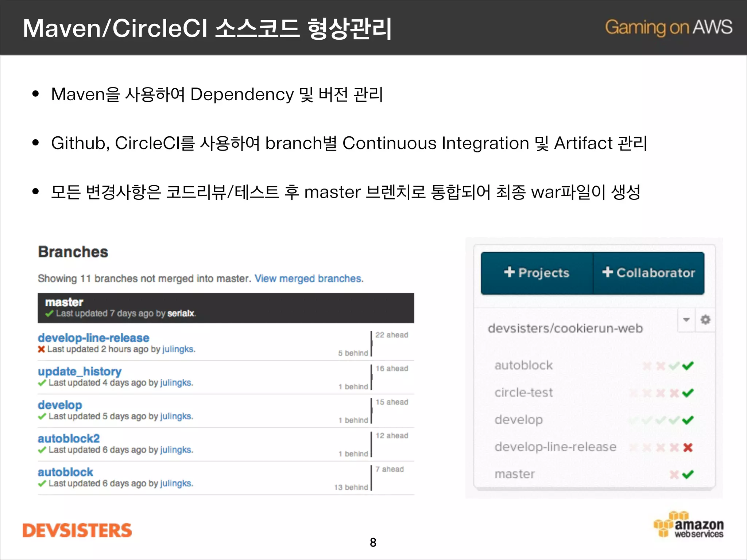This screenshot has height=560, width=747.
Task: Select develop-line-release in CircleCI panel
Action: (556, 447)
